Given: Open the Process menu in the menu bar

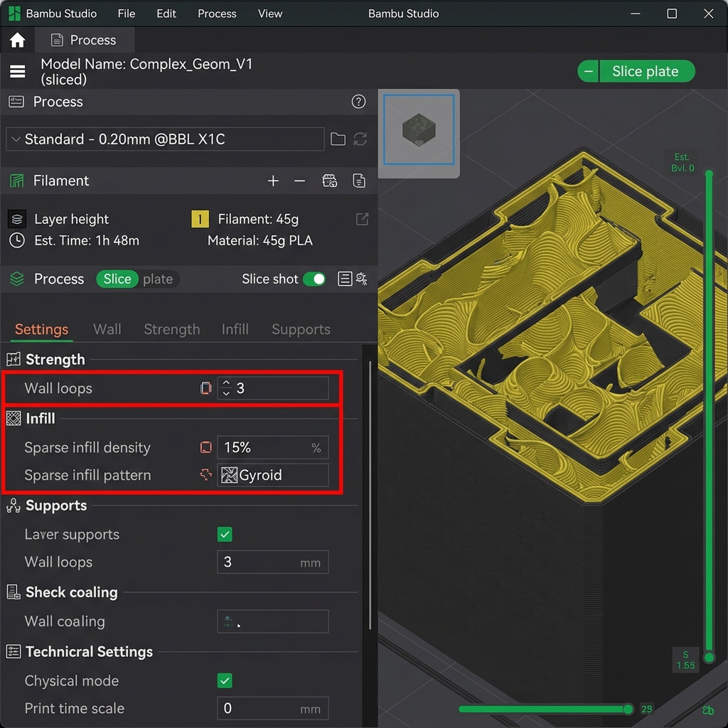Looking at the screenshot, I should click(217, 14).
